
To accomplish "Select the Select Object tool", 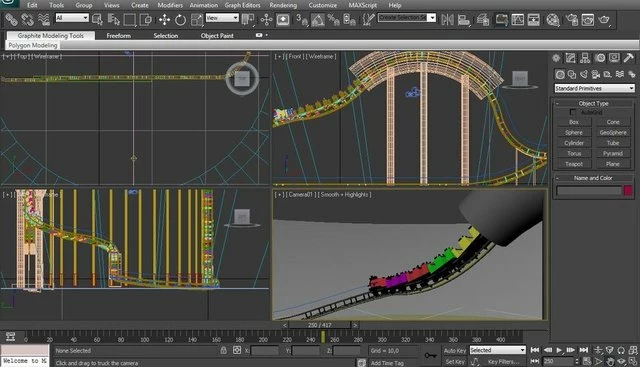I will pos(97,19).
